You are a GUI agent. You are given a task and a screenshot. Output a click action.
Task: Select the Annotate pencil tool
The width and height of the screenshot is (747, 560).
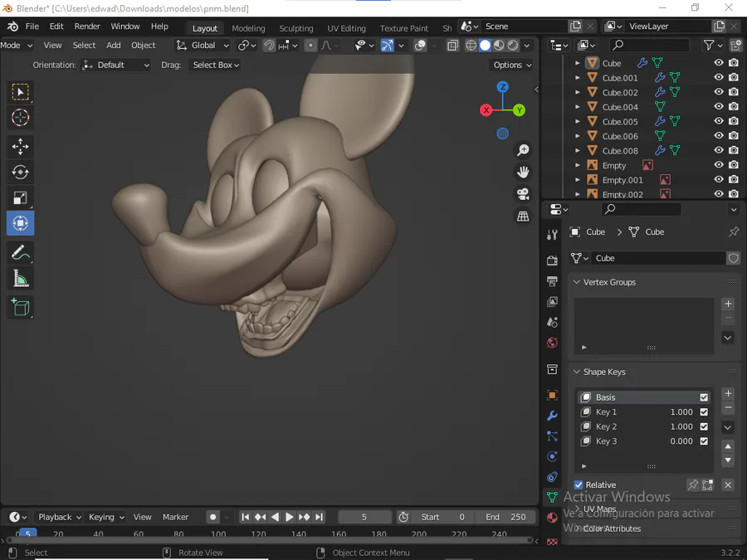21,252
